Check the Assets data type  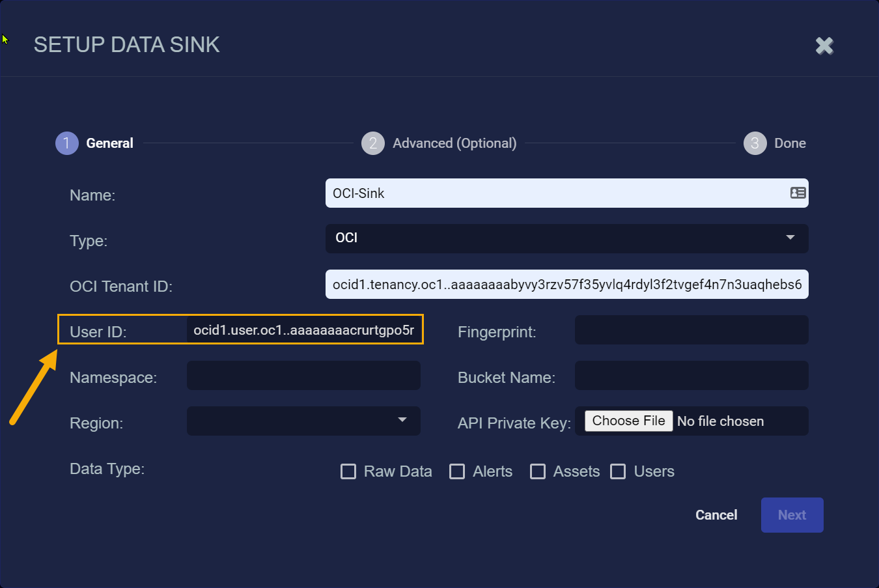538,471
